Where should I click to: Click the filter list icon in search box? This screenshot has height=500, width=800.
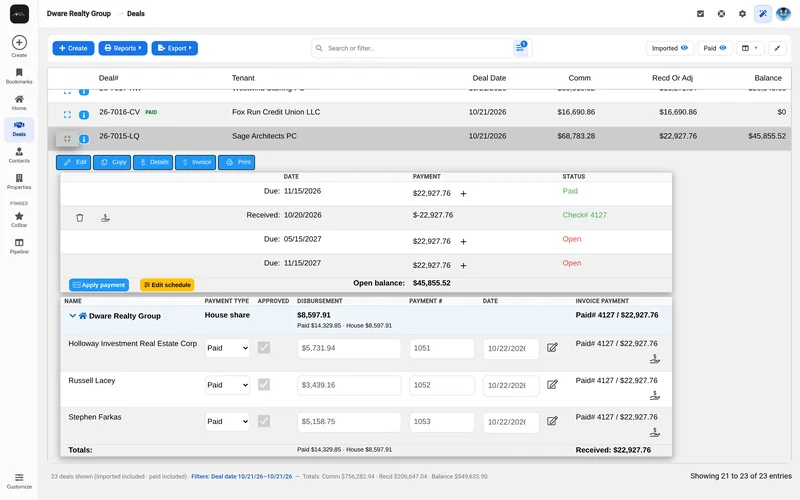pyautogui.click(x=520, y=47)
